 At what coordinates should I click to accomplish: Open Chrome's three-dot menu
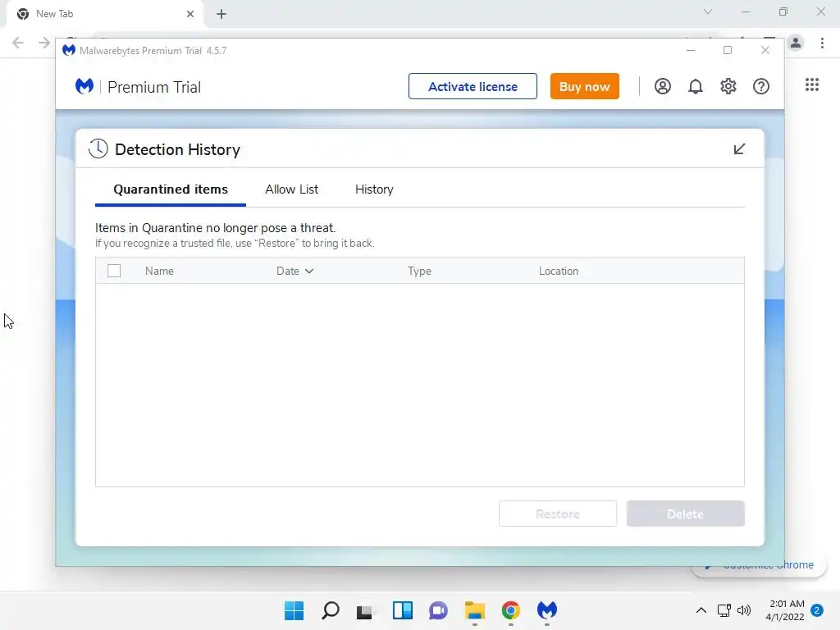(822, 43)
